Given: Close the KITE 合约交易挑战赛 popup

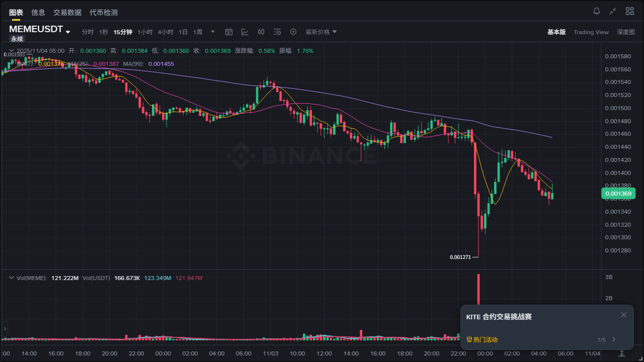Looking at the screenshot, I should point(624,315).
